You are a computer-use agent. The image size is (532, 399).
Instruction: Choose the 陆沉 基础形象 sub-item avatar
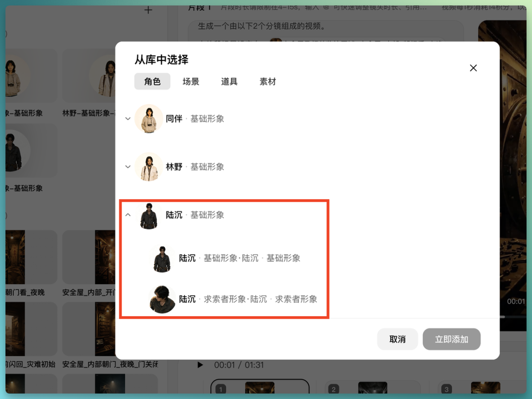(162, 259)
